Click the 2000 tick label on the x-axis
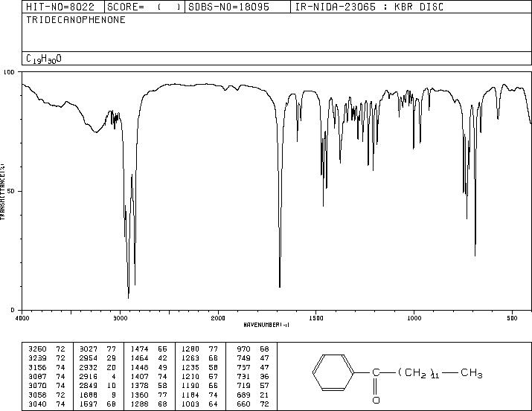Viewport: 532px width, 411px height. [x=218, y=318]
